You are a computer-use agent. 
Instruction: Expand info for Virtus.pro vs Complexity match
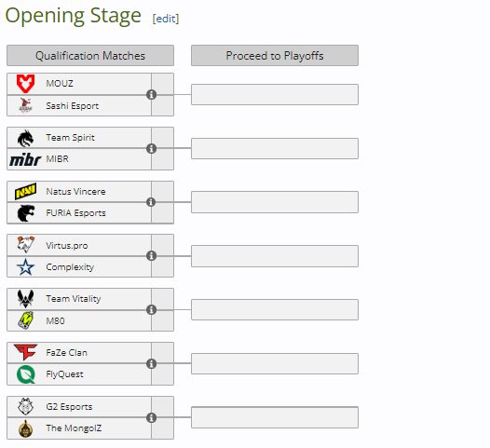pos(151,256)
